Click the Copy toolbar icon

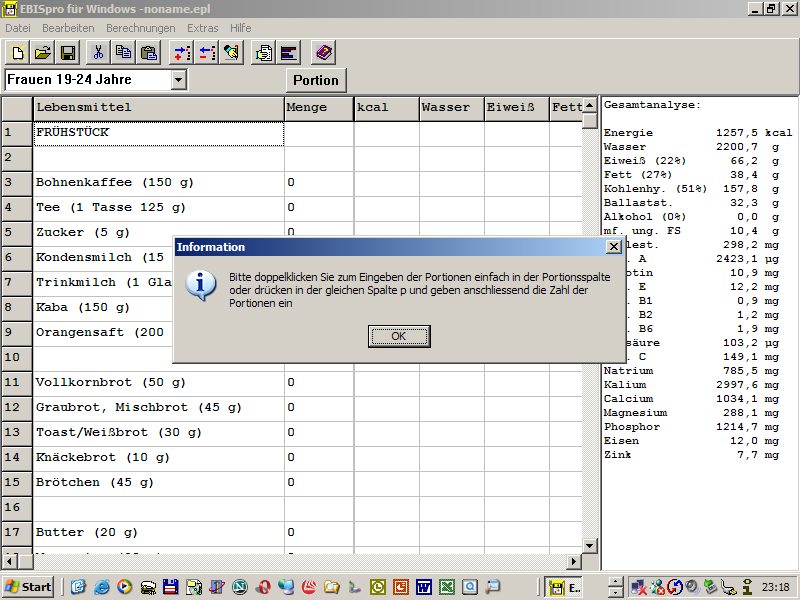[x=124, y=53]
